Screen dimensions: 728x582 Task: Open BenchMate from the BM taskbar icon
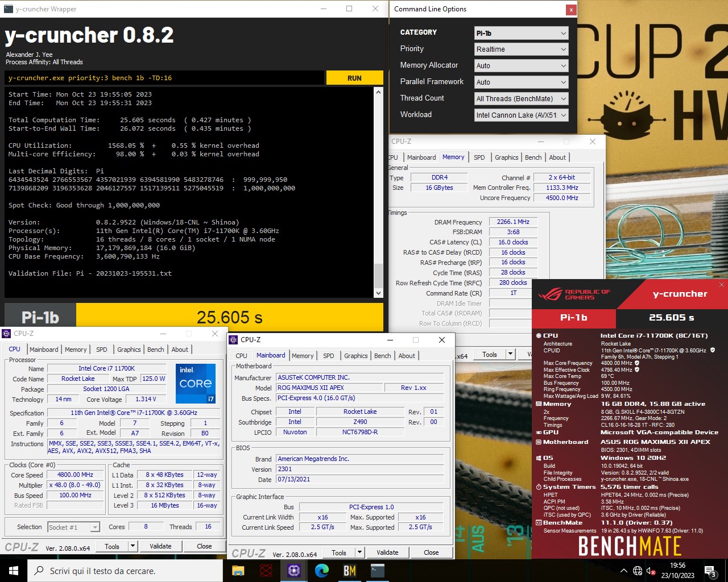349,571
